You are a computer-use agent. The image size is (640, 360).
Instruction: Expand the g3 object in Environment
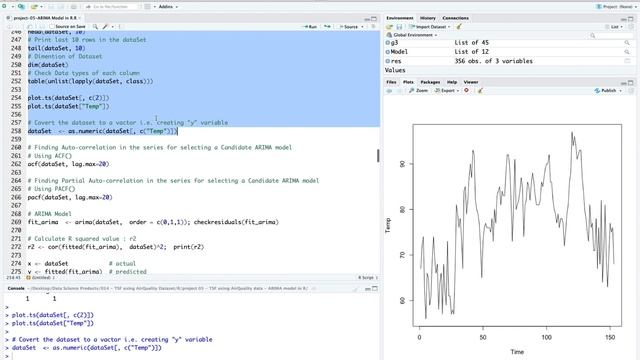(388, 42)
